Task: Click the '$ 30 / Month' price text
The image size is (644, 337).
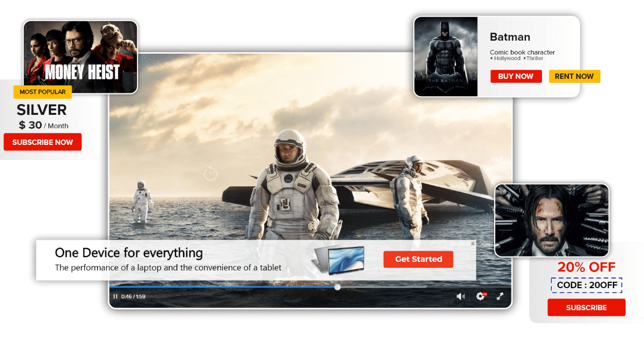Action: tap(43, 126)
